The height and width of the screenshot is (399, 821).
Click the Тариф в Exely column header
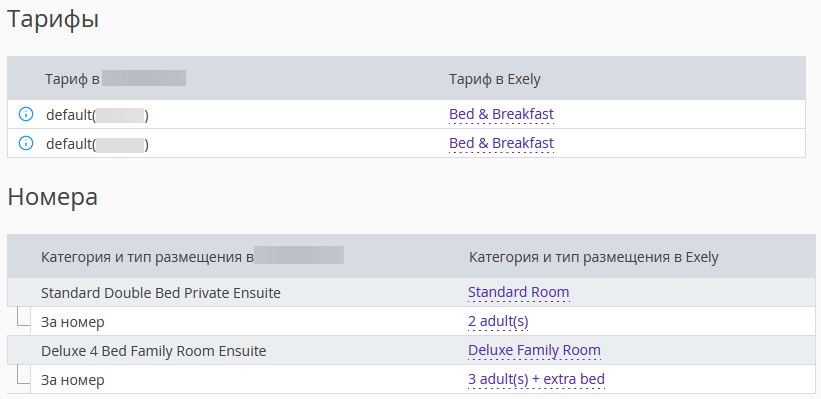pyautogui.click(x=494, y=79)
